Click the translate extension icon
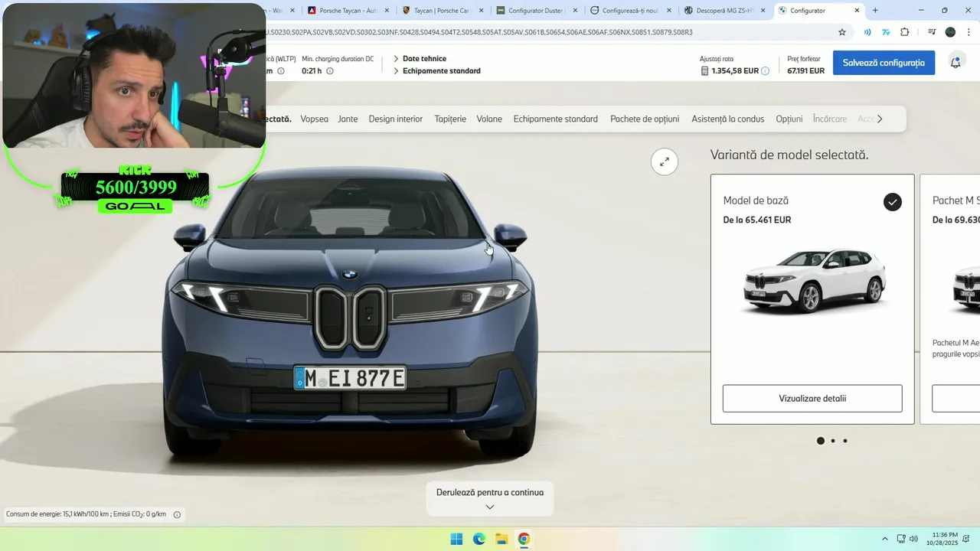The width and height of the screenshot is (980, 551). (x=886, y=32)
